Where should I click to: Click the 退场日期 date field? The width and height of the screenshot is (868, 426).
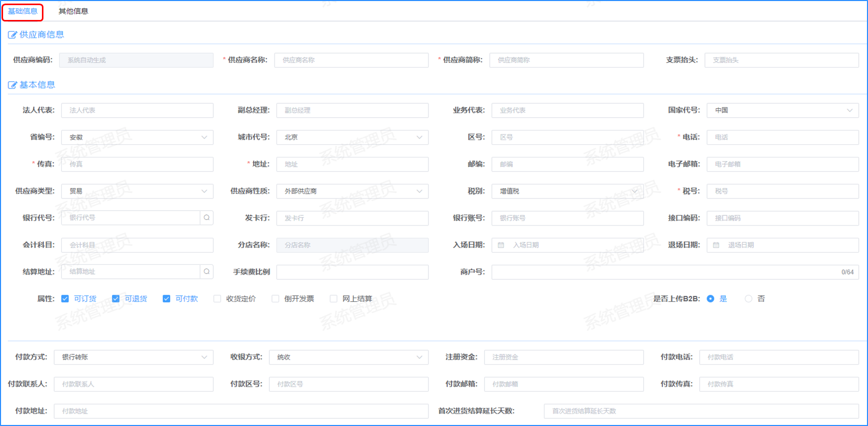(783, 245)
